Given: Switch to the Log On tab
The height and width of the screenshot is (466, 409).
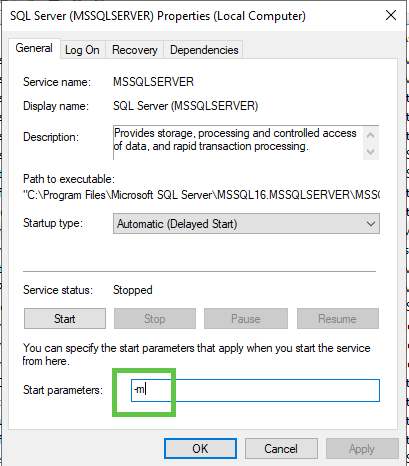Looking at the screenshot, I should (x=82, y=50).
